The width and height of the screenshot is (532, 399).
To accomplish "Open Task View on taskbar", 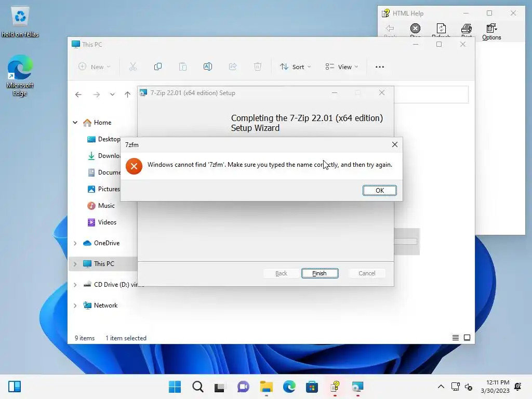I will [220, 387].
